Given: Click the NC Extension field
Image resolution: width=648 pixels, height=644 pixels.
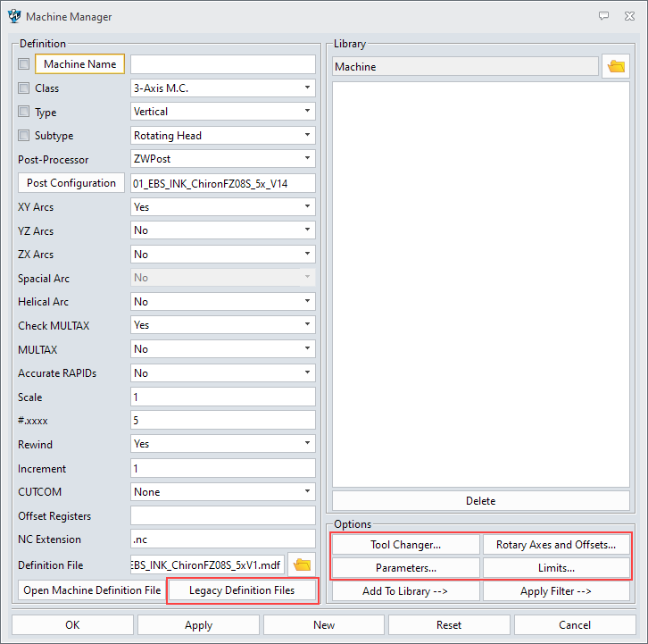Looking at the screenshot, I should click(x=223, y=539).
